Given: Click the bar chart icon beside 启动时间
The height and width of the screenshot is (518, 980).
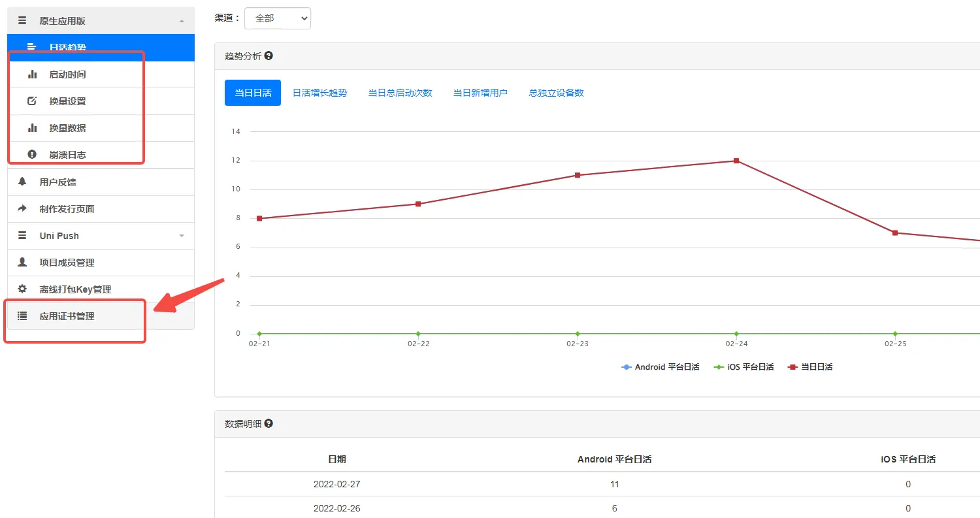Looking at the screenshot, I should click(32, 74).
